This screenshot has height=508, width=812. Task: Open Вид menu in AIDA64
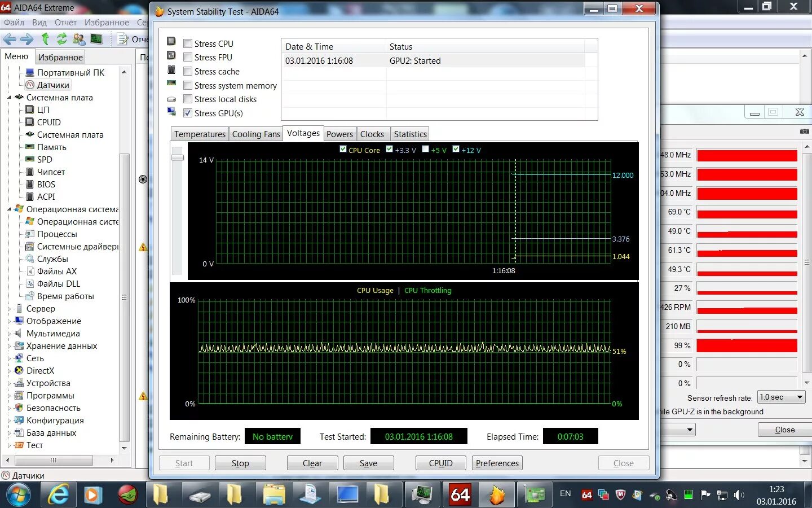39,23
